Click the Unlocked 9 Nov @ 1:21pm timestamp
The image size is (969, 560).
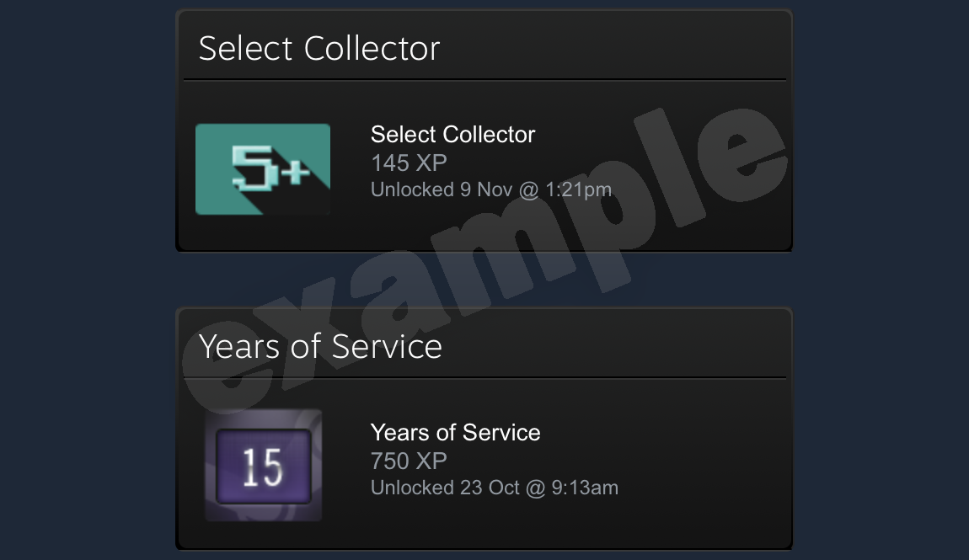[491, 189]
